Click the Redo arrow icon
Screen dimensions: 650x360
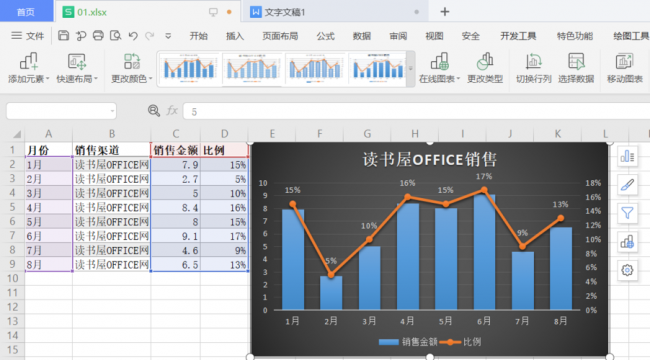click(x=150, y=36)
